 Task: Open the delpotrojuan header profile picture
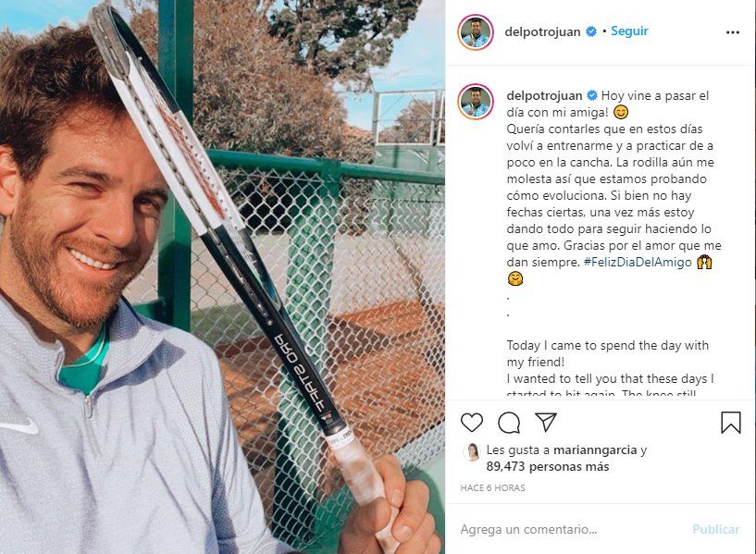476,32
